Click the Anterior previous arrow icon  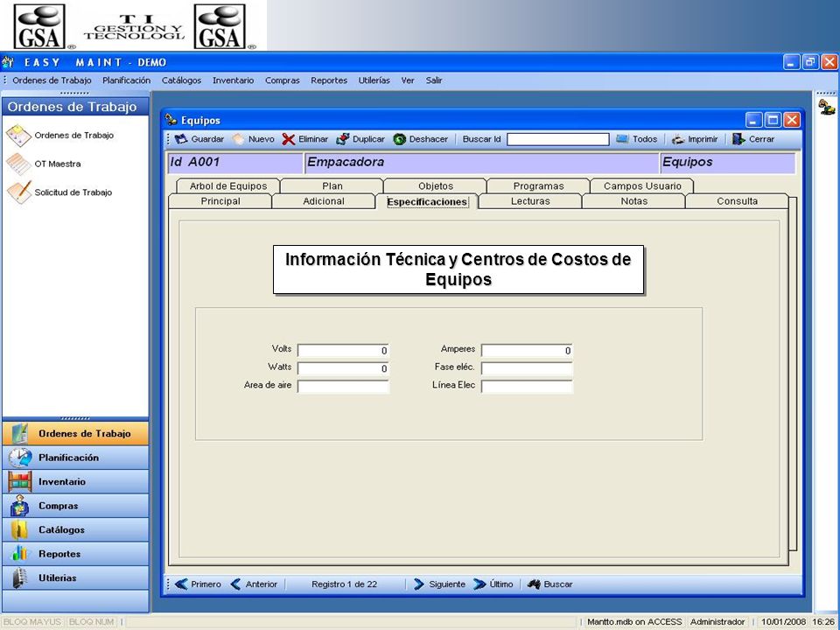pyautogui.click(x=235, y=584)
